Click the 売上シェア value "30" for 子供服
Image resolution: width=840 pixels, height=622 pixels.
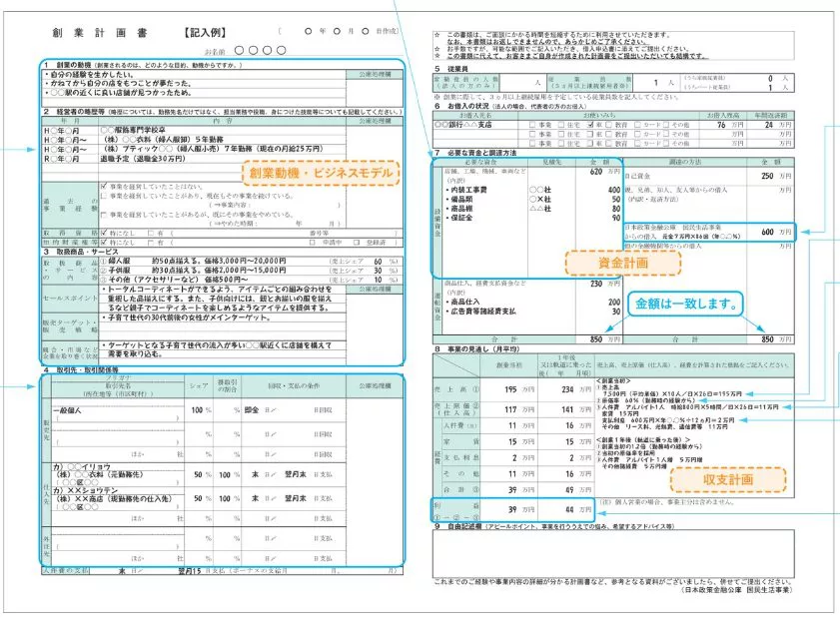[378, 271]
